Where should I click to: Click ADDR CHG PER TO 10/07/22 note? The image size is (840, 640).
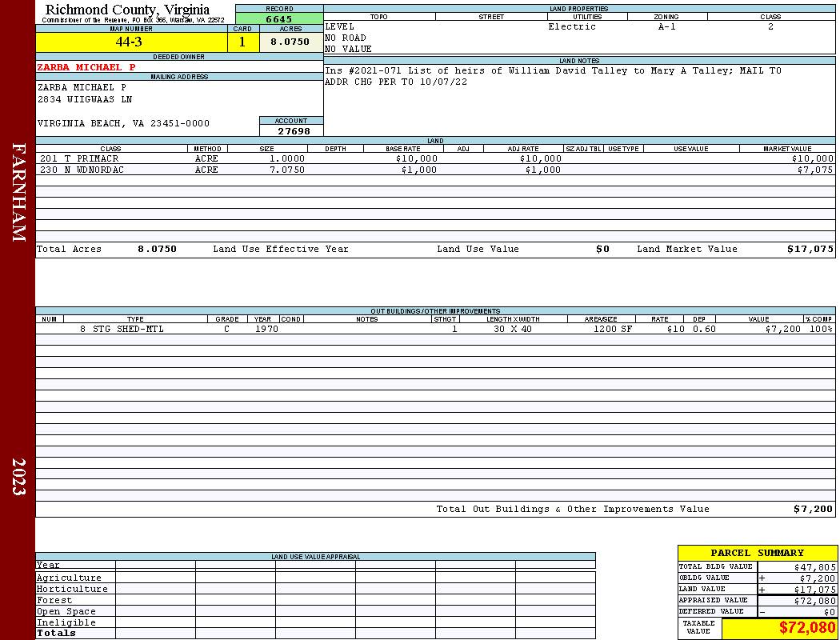(x=396, y=82)
